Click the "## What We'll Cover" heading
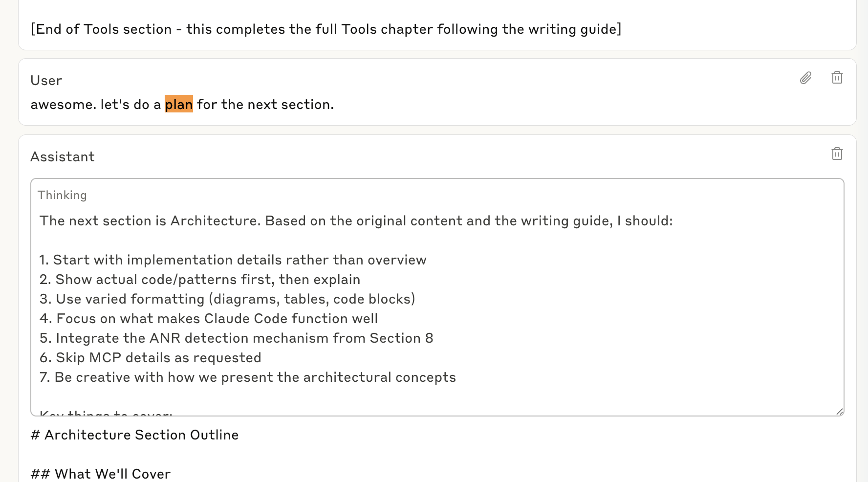 click(100, 473)
